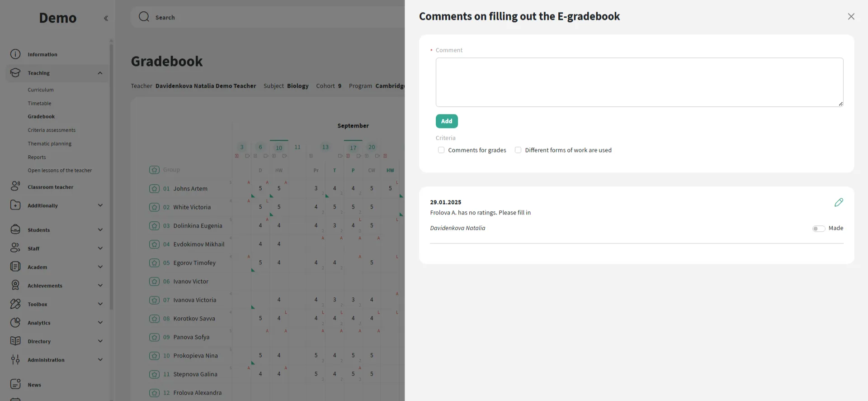868x401 pixels.
Task: Click the sidebar vertical scrollbar
Action: [111, 181]
